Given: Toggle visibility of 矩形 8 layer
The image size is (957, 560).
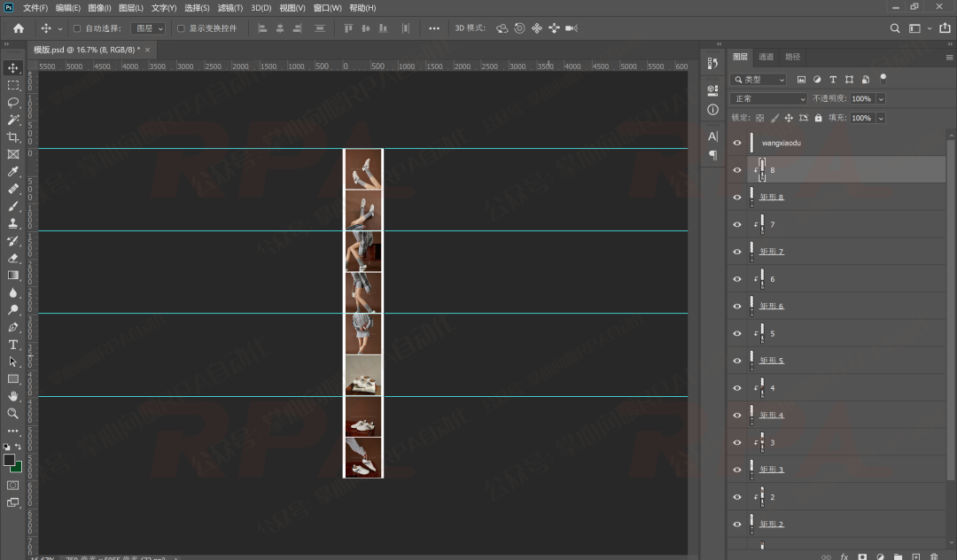Looking at the screenshot, I should coord(736,198).
